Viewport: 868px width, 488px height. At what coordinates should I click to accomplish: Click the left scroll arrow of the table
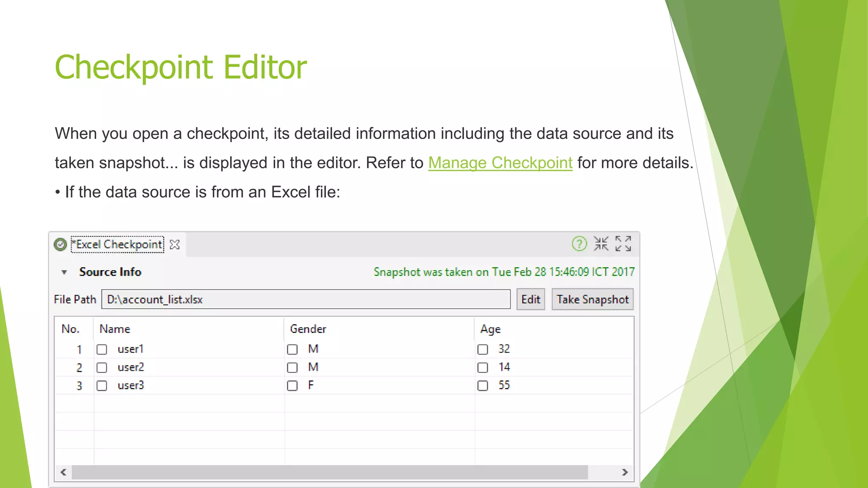pos(64,472)
